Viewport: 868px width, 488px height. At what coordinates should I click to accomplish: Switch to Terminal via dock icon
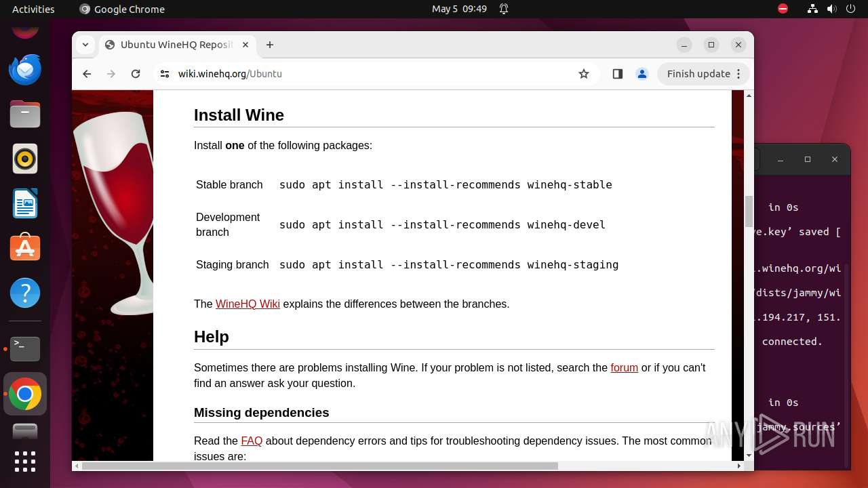[25, 348]
